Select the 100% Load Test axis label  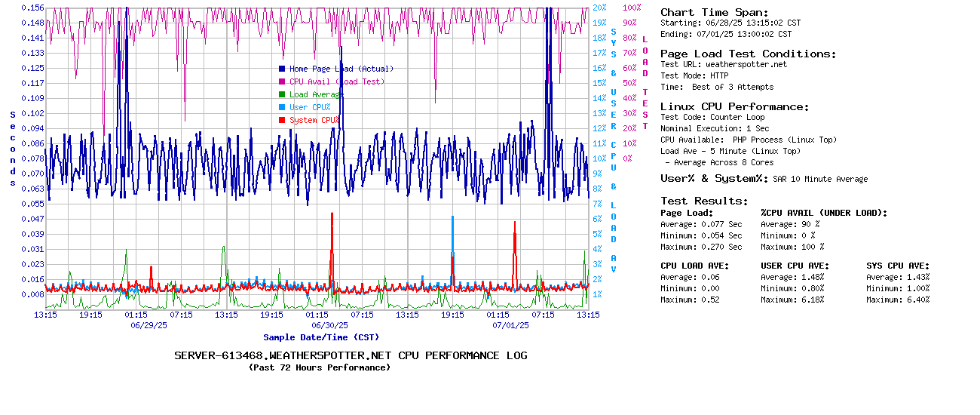pos(632,8)
